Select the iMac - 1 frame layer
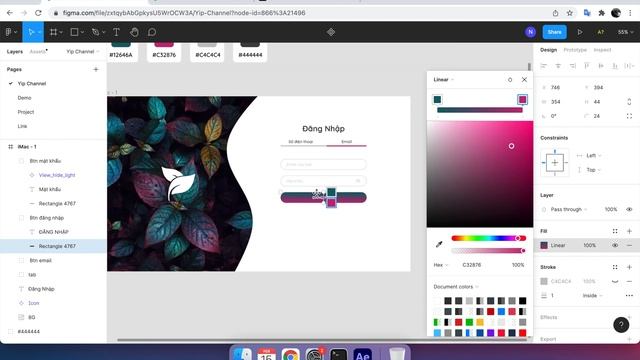The width and height of the screenshot is (640, 360). pyautogui.click(x=27, y=147)
